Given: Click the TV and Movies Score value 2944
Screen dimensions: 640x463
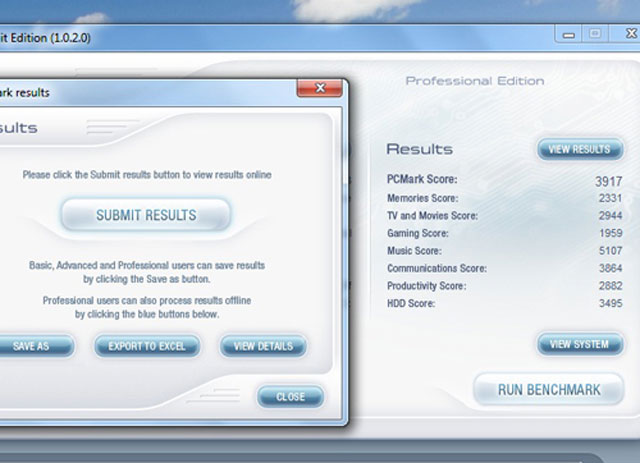Looking at the screenshot, I should (610, 216).
